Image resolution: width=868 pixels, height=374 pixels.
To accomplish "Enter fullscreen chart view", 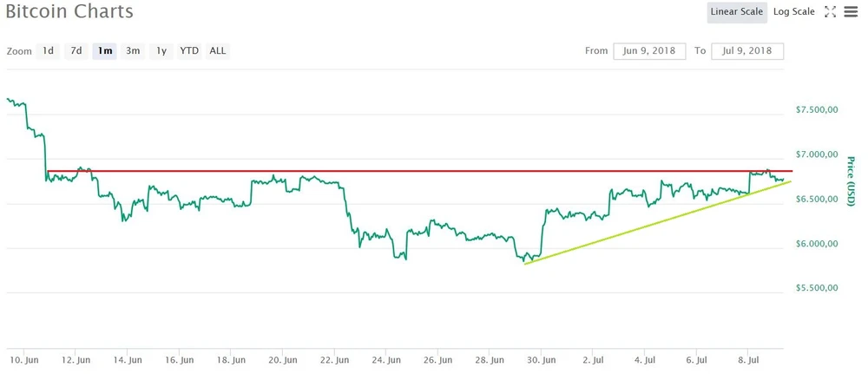I will click(830, 12).
